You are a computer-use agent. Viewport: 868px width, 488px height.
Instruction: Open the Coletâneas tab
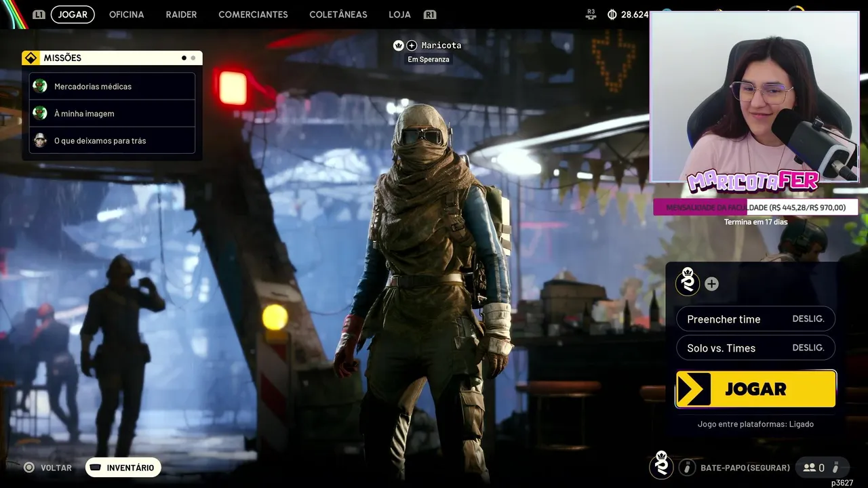(338, 14)
